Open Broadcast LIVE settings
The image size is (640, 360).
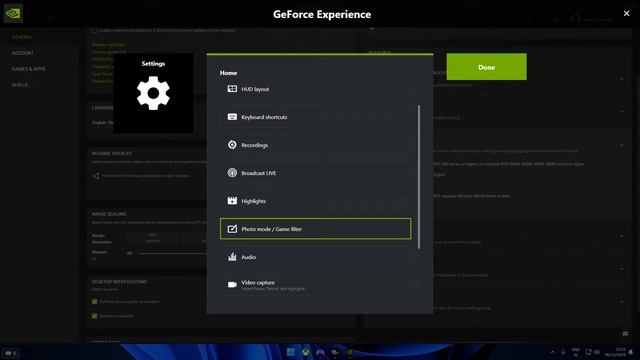click(x=315, y=173)
